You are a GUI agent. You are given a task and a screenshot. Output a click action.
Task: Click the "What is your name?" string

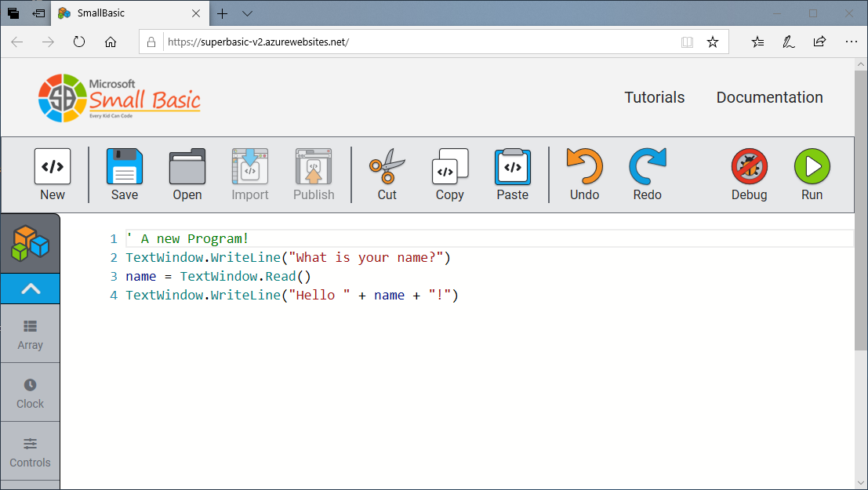pos(366,257)
